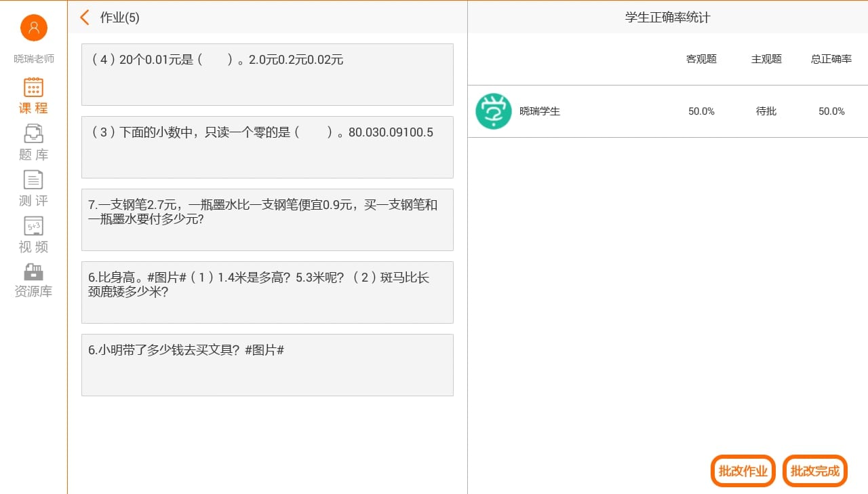The width and height of the screenshot is (868, 494).
Task: Click the 作业(5) title text
Action: tap(120, 18)
